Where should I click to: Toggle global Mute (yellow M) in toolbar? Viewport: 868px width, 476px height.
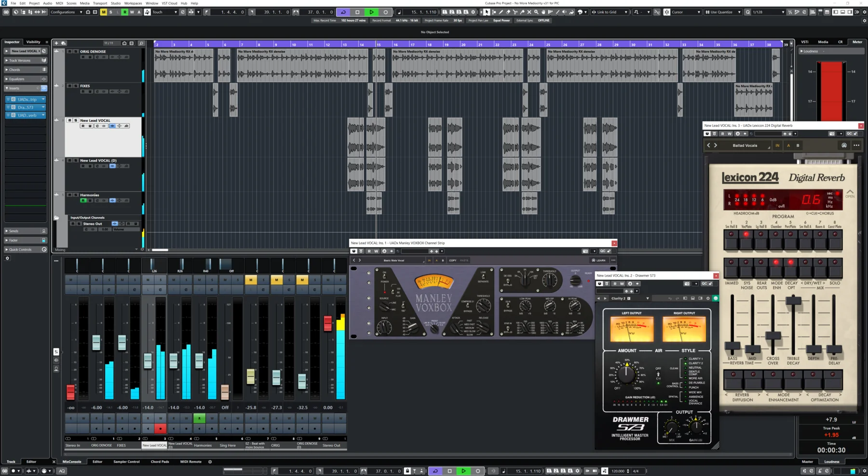click(x=103, y=12)
